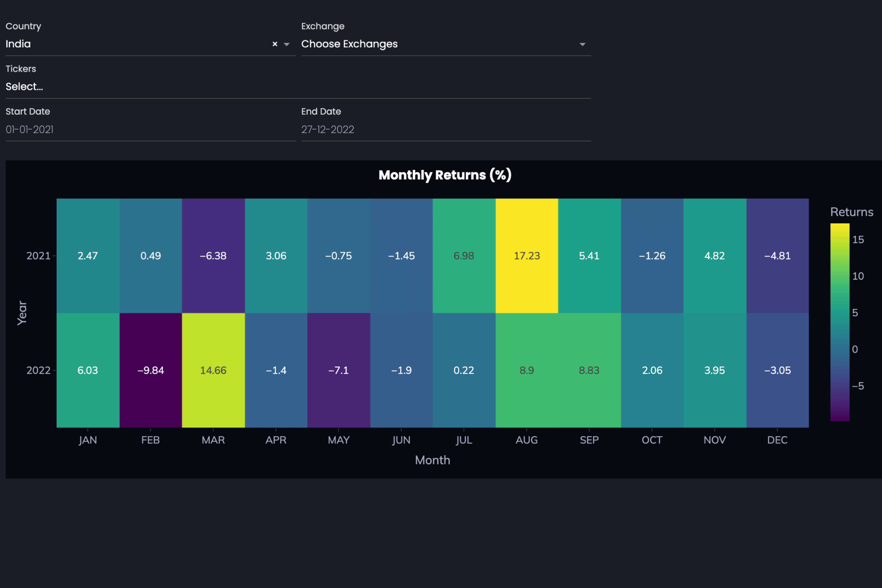882x588 pixels.
Task: Open the Exchange dropdown arrow
Action: pyautogui.click(x=582, y=44)
